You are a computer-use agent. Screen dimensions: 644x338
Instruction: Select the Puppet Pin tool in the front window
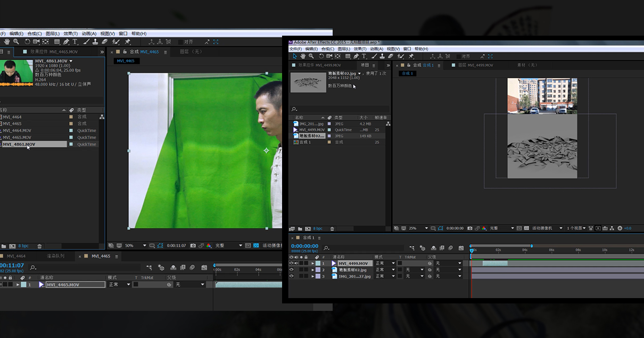click(x=411, y=56)
